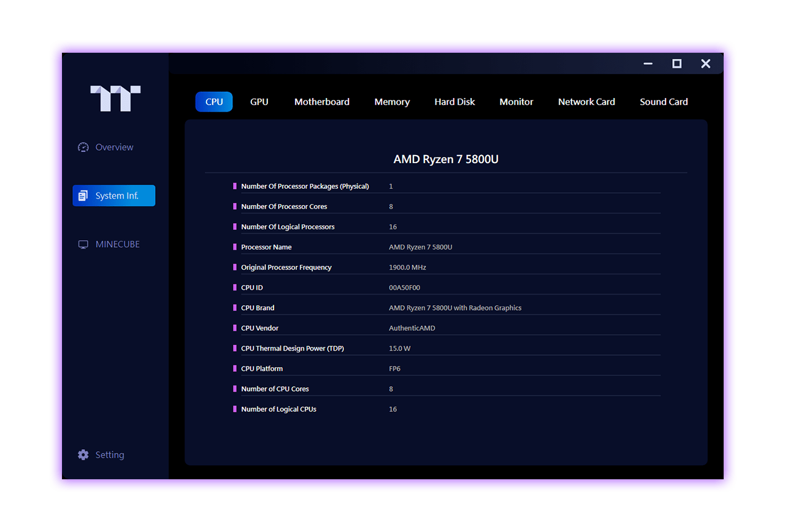Show the Network Card tab
This screenshot has height=532, width=785.
[586, 102]
